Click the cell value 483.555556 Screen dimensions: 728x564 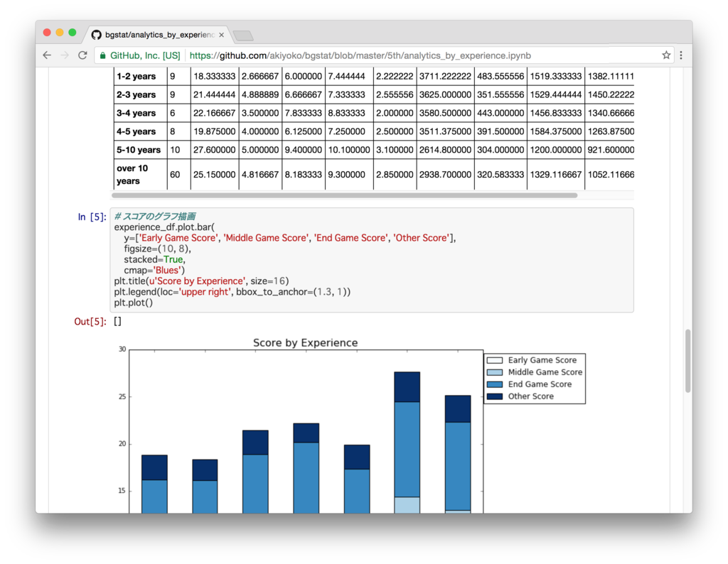(x=500, y=76)
